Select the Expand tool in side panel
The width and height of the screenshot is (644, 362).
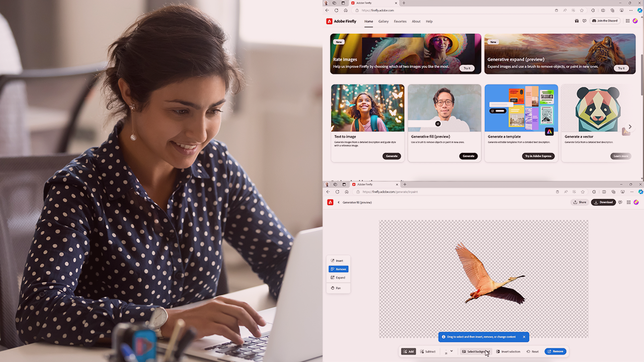click(x=338, y=278)
